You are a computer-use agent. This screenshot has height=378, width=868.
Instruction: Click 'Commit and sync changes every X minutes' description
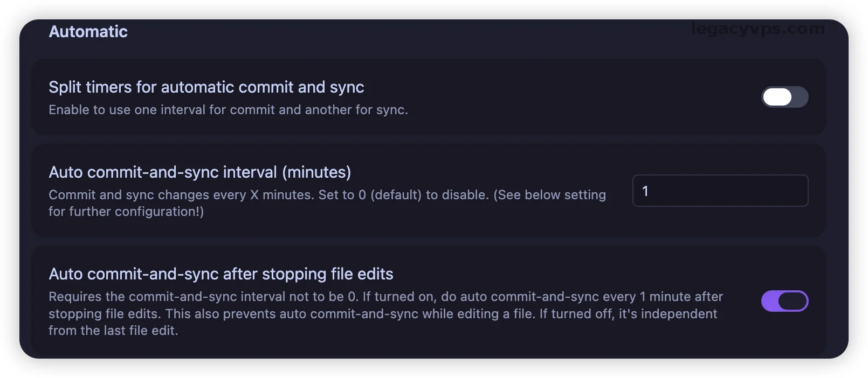click(181, 195)
